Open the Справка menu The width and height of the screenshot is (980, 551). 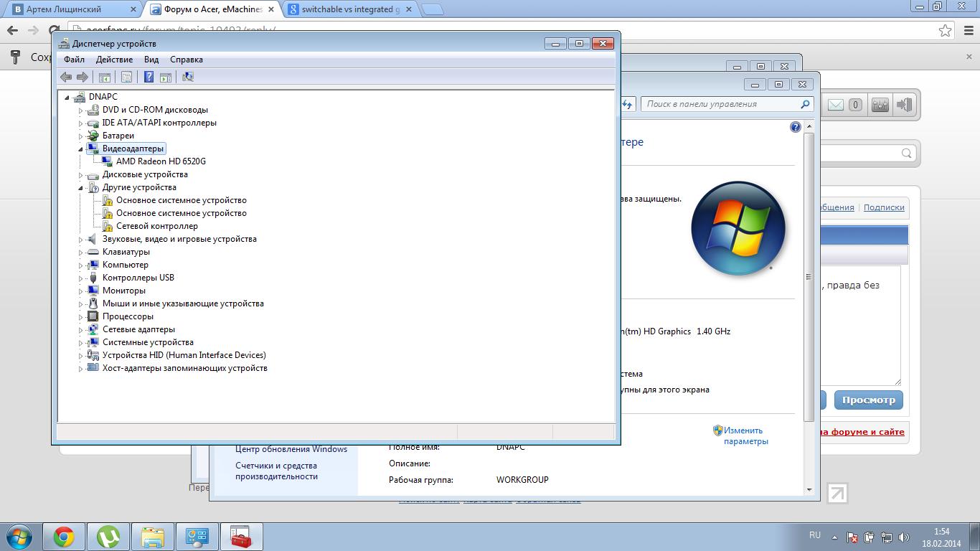point(187,60)
